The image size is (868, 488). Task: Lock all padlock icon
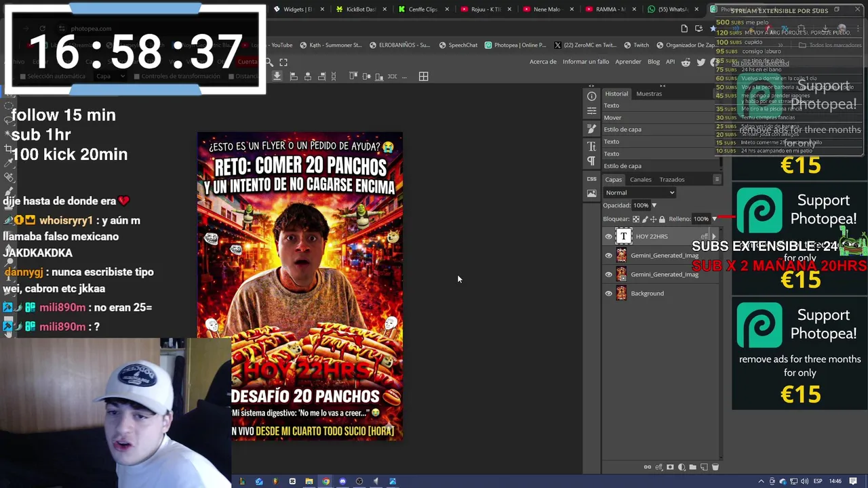point(662,219)
